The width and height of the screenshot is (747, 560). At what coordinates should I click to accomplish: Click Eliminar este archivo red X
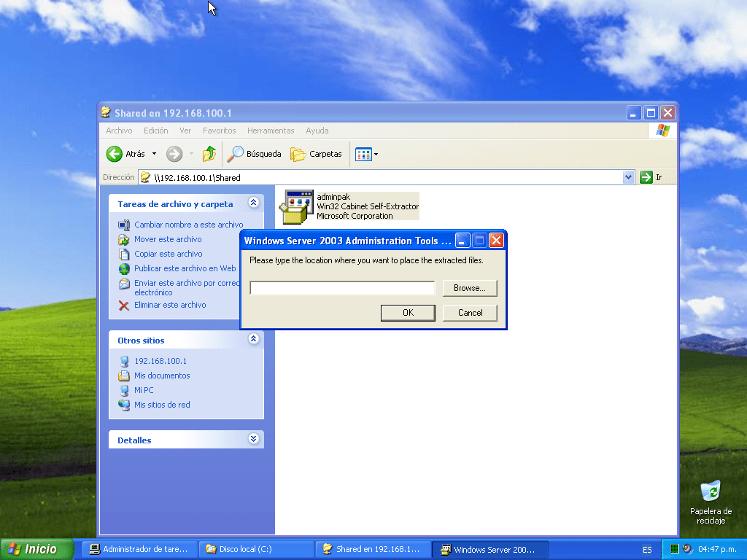(124, 306)
